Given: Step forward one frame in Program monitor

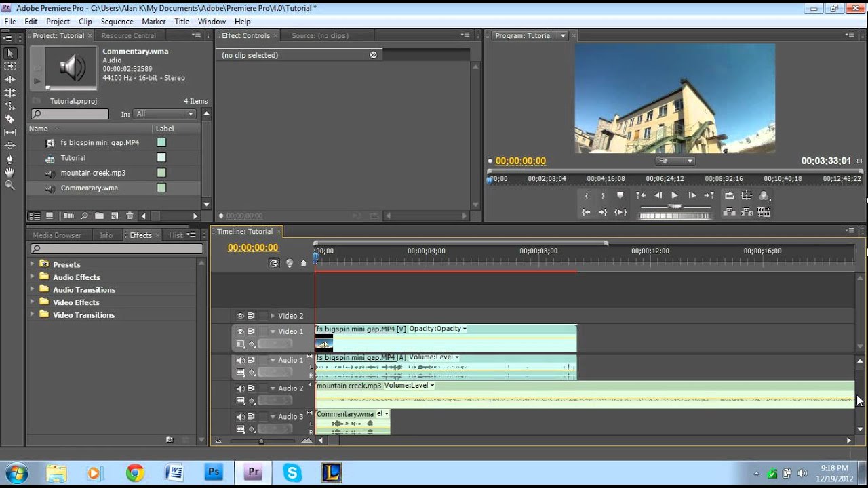Looking at the screenshot, I should [692, 195].
